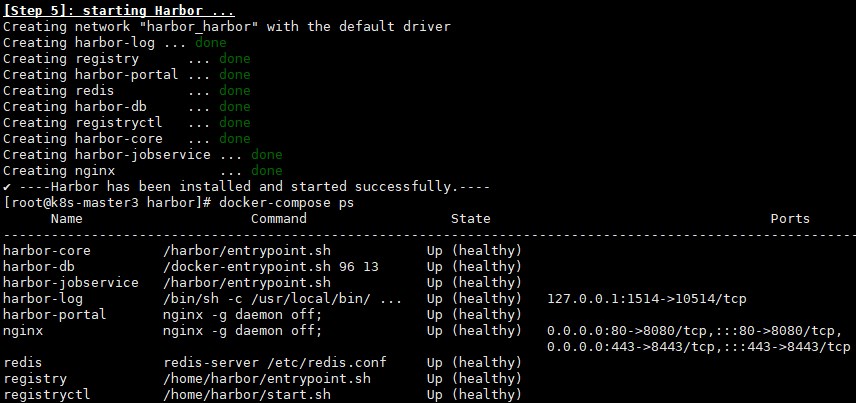Image resolution: width=856 pixels, height=403 pixels.
Task: Click "/home/harbor/entrypoint.sh" command
Action: point(266,378)
